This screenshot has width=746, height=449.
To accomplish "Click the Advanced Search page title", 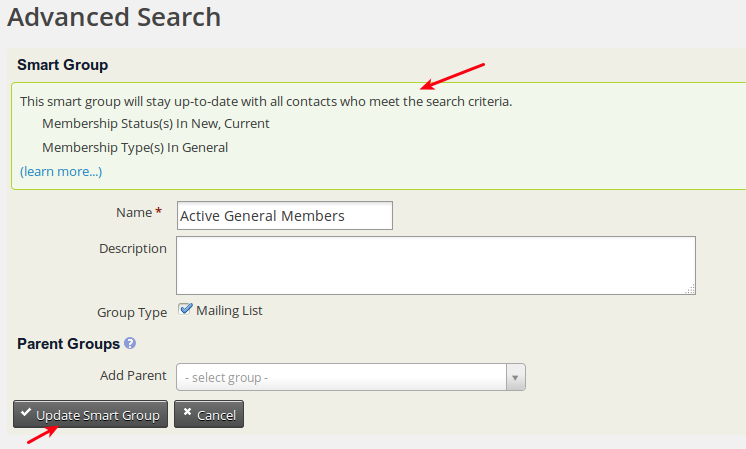I will pos(114,17).
